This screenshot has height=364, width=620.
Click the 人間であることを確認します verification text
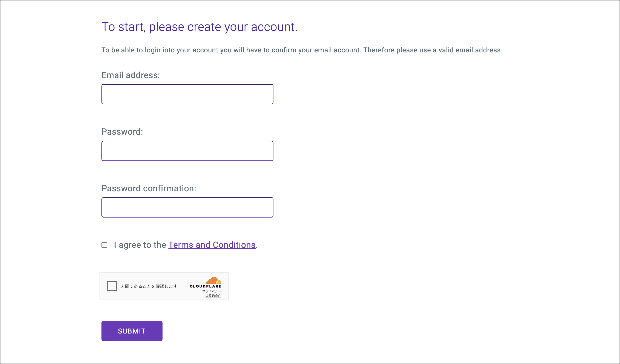coord(149,286)
